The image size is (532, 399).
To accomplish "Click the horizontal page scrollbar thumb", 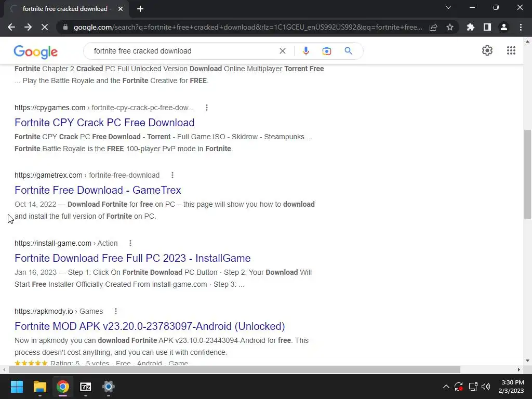I will [234, 369].
